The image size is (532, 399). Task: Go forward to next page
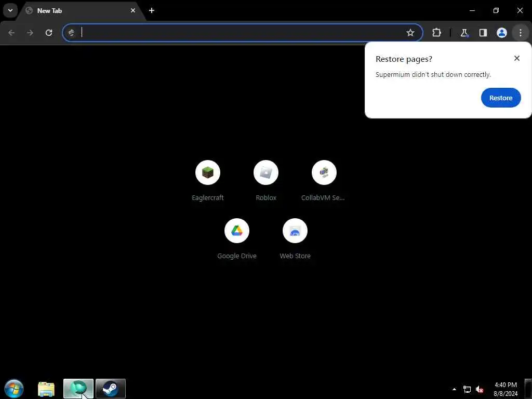[x=30, y=33]
